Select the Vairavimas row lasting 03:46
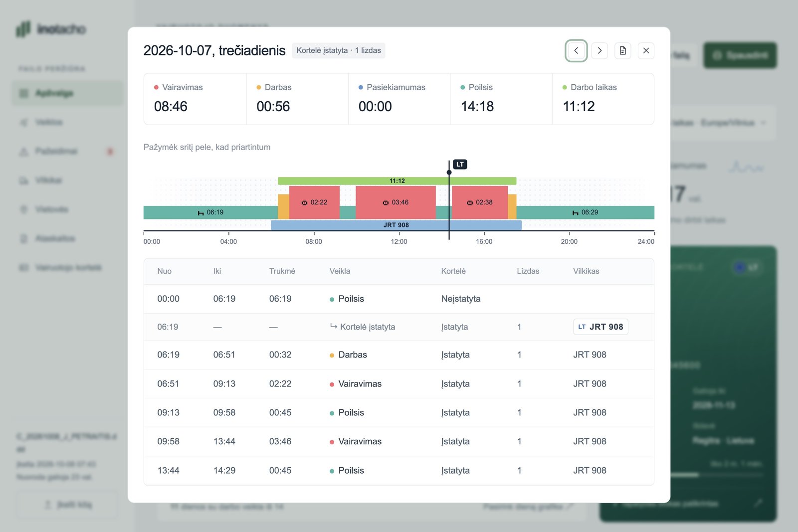The width and height of the screenshot is (798, 532). click(399, 442)
